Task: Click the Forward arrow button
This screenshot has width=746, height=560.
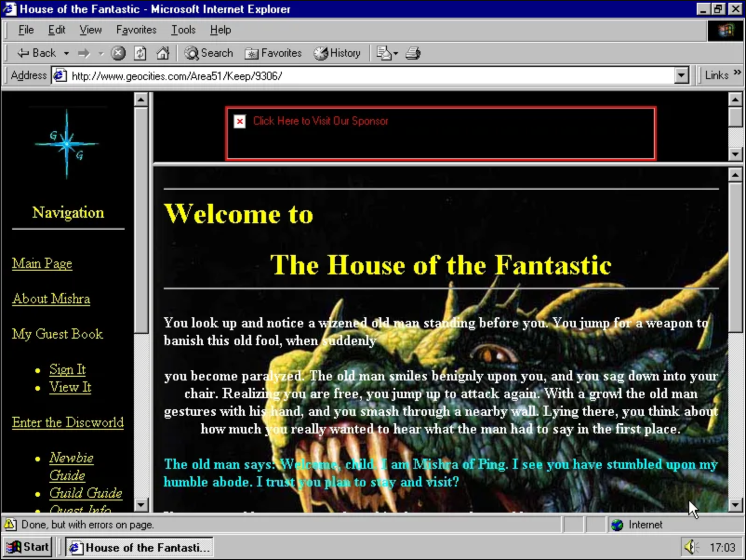Action: pos(84,53)
